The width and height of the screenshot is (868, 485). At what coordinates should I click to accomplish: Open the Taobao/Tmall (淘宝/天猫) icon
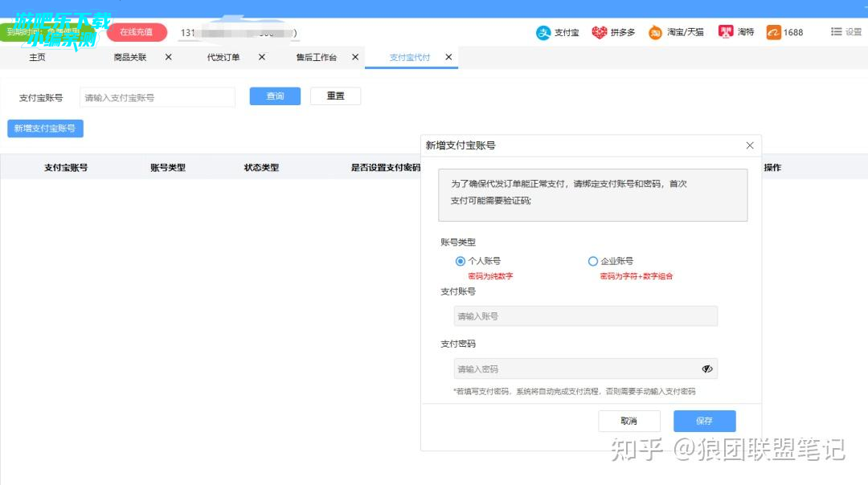tap(655, 33)
